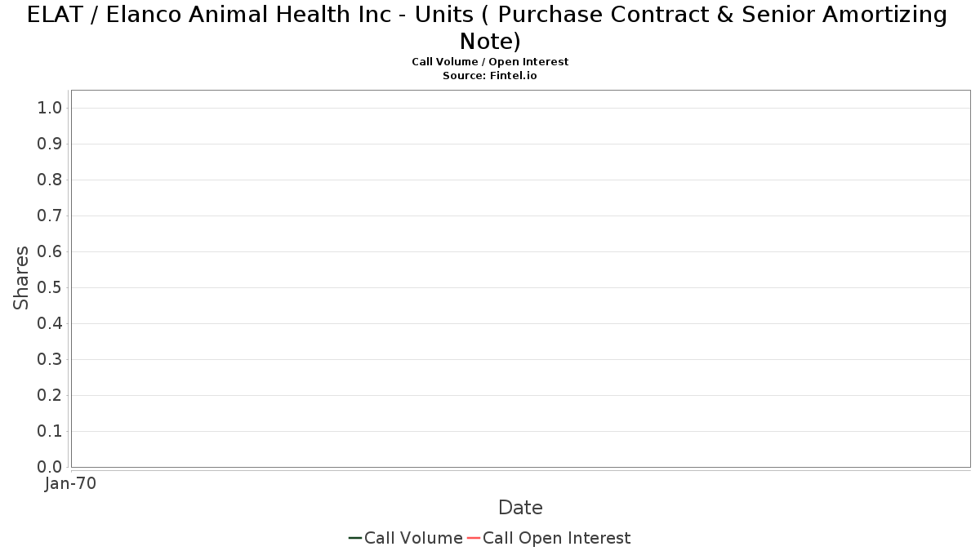Viewport: 980px width, 551px height.
Task: Select the Jan-70 x-axis tick label
Action: coord(71,483)
